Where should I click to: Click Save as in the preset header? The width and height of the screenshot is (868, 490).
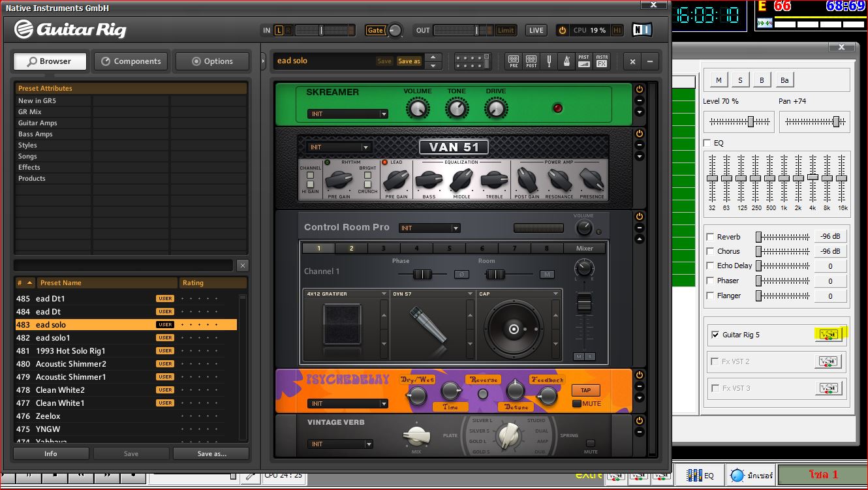409,61
